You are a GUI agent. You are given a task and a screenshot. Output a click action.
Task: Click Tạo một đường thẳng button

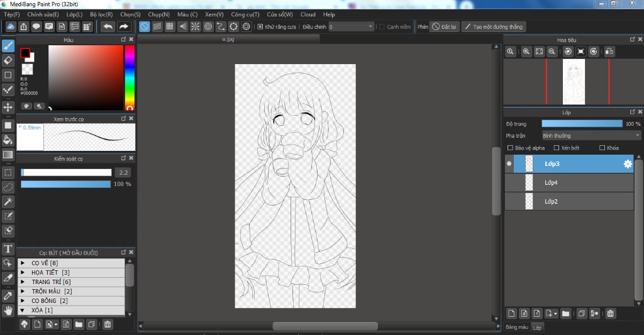[494, 26]
